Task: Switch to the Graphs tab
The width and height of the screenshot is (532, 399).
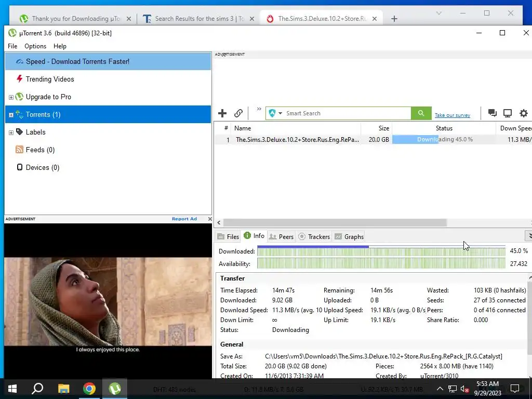Action: (x=349, y=236)
